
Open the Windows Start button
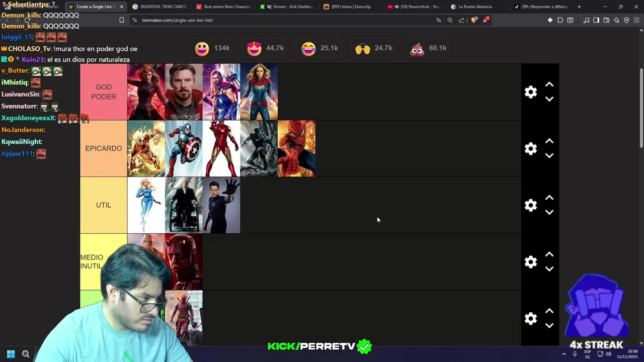tap(11, 354)
